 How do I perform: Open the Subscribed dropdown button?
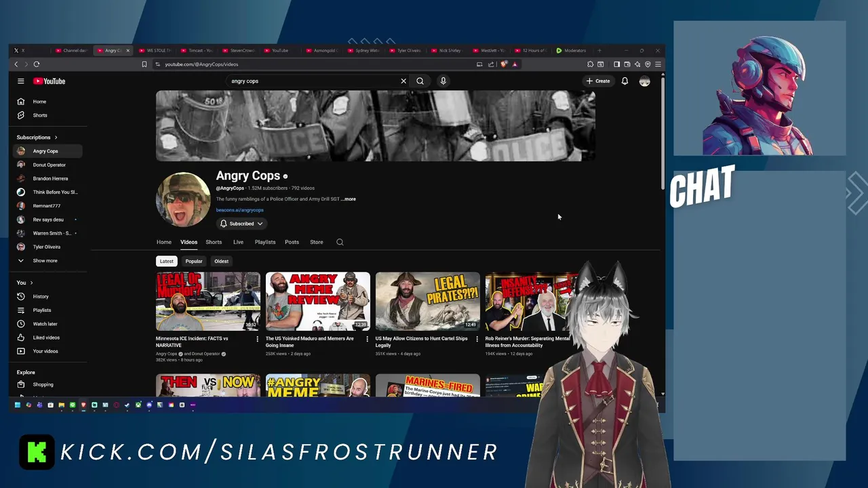241,224
